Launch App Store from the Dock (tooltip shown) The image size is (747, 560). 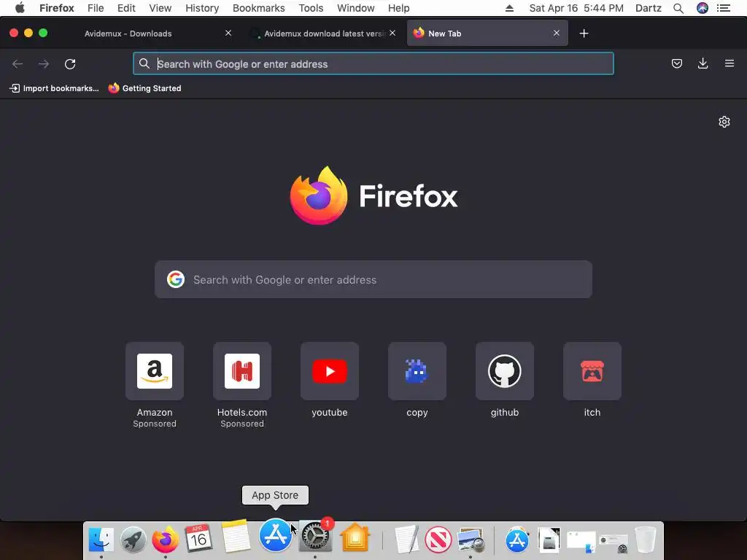tap(276, 535)
